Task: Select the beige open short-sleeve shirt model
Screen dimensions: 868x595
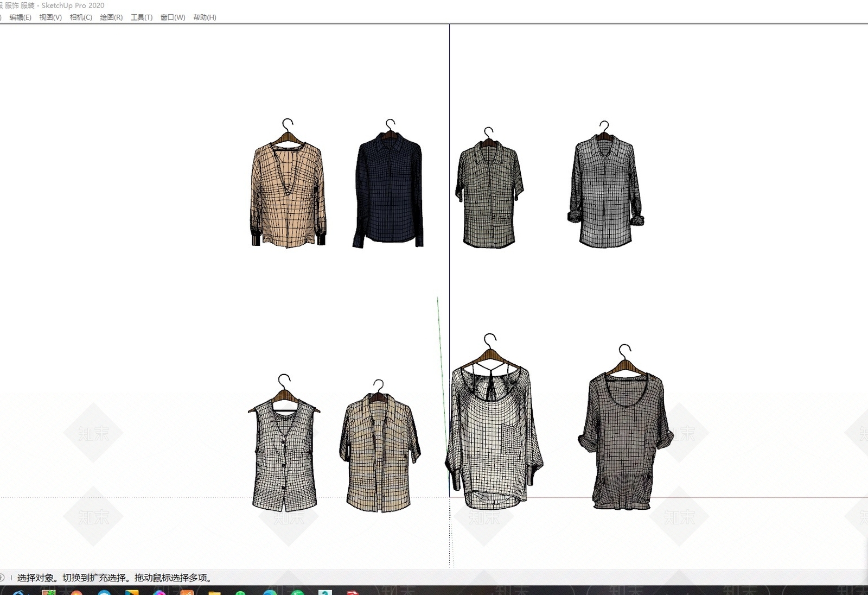Action: [x=379, y=447]
